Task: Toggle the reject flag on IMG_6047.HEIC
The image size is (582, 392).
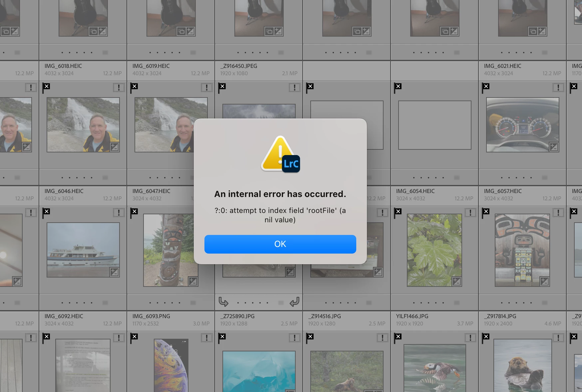Action: (134, 213)
